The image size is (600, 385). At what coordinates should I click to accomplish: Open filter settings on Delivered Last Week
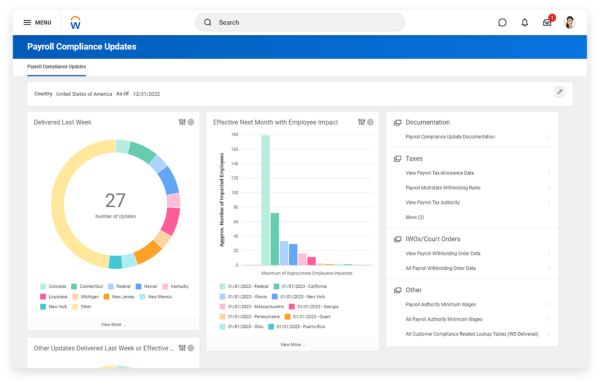[182, 122]
